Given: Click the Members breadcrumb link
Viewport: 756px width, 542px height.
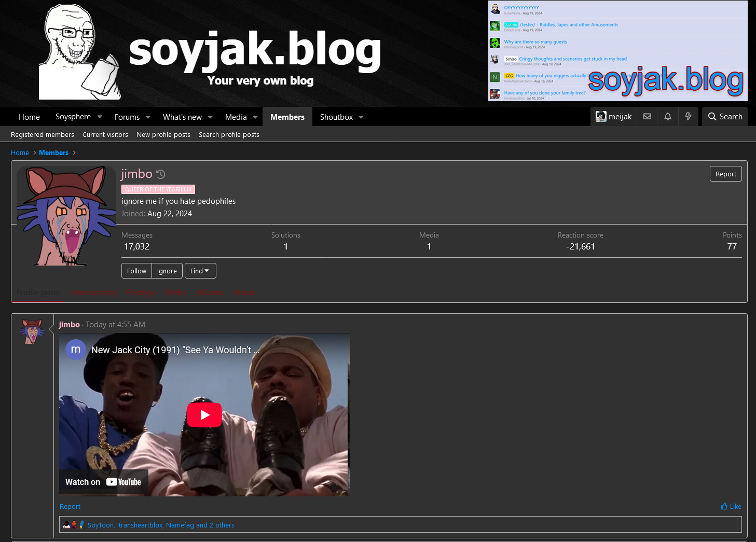Looking at the screenshot, I should pyautogui.click(x=53, y=153).
